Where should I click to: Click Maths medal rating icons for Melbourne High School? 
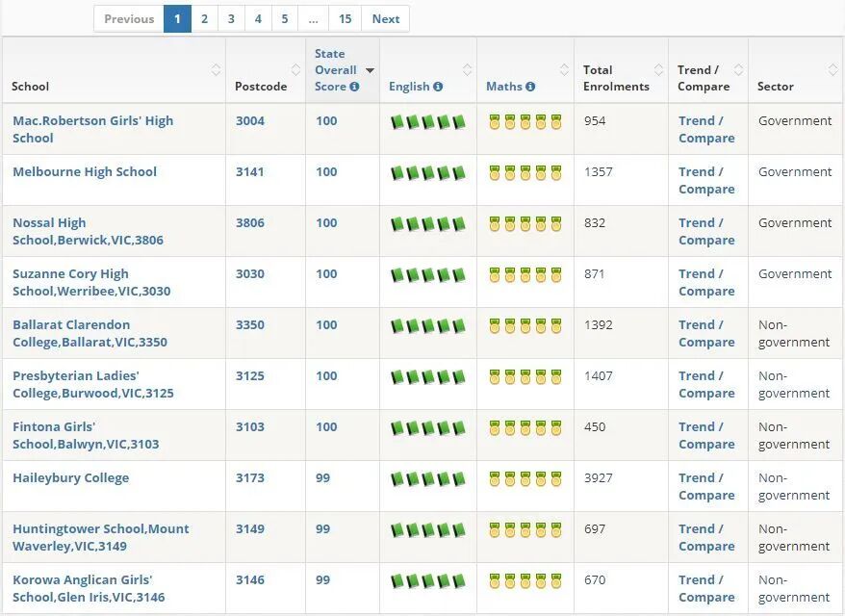(525, 173)
